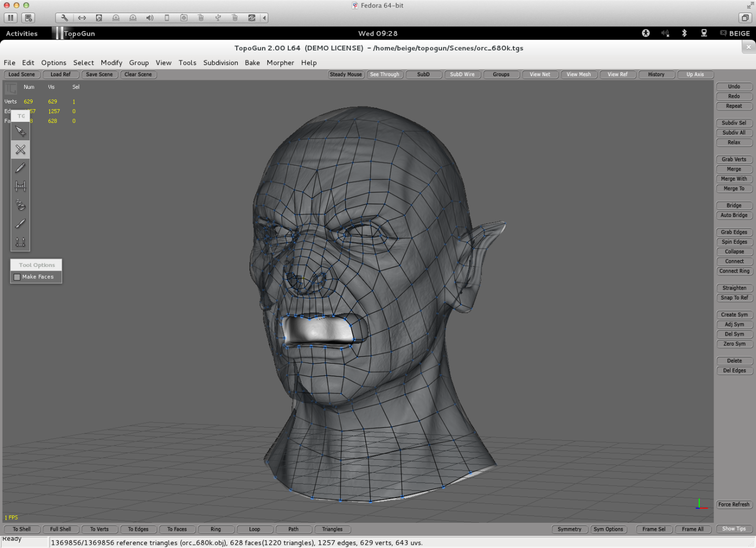Toggle the See Through view mode
The width and height of the screenshot is (756, 548).
(385, 75)
